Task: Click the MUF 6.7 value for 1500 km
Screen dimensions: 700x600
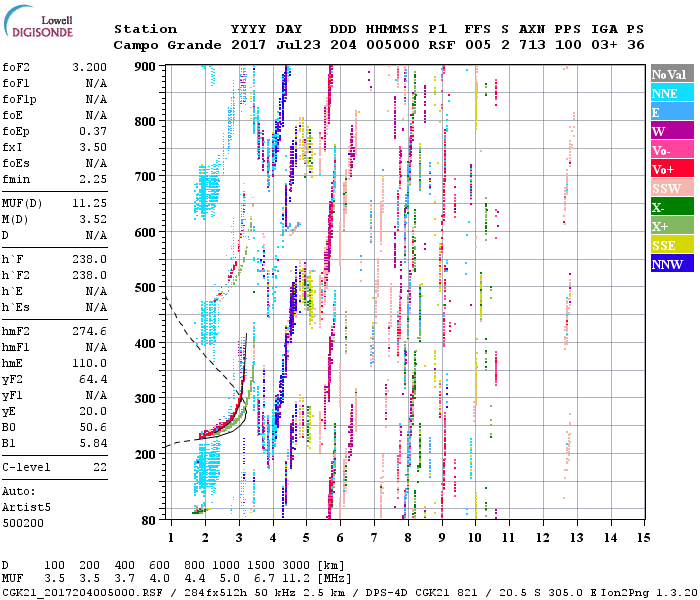Action: [264, 579]
